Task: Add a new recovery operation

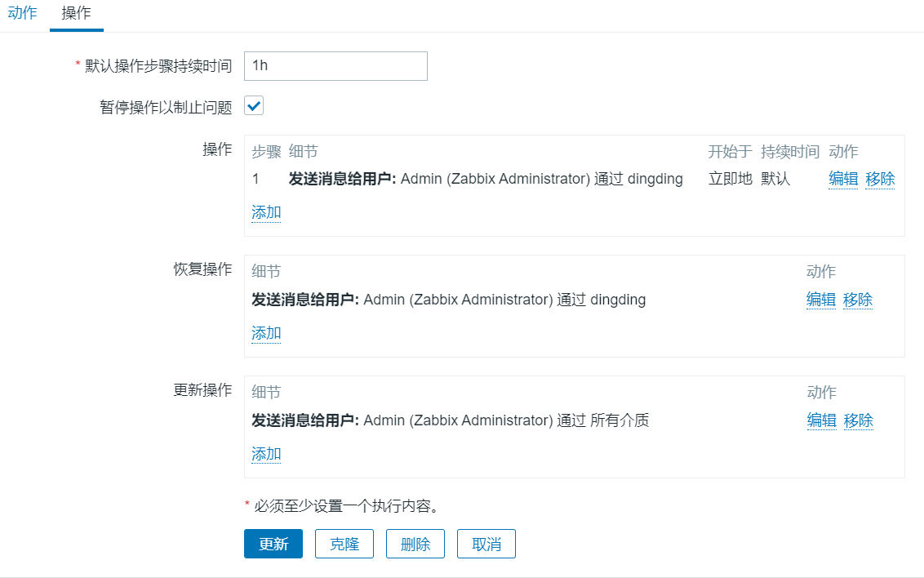Action: [x=266, y=333]
